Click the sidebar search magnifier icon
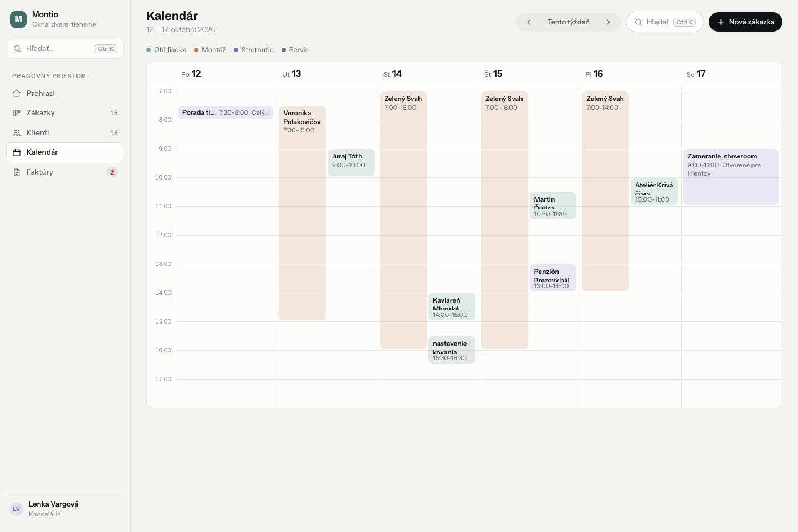This screenshot has height=532, width=798. (17, 49)
